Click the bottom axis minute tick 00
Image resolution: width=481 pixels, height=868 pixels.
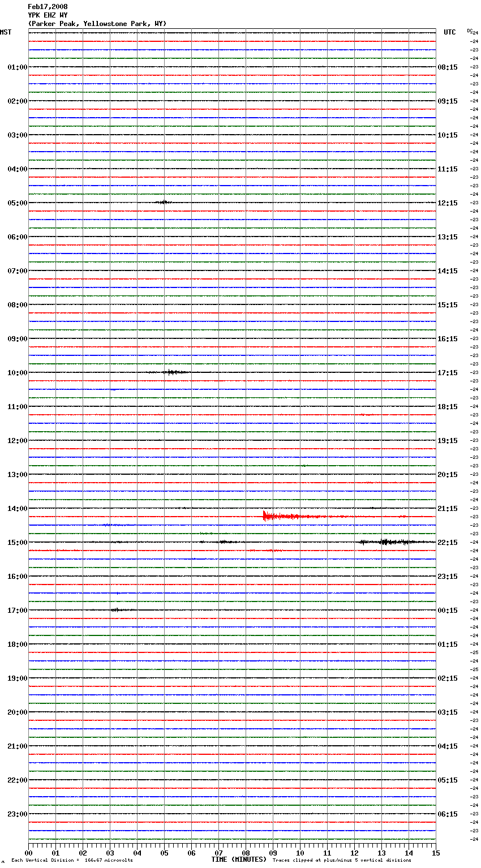click(x=28, y=853)
